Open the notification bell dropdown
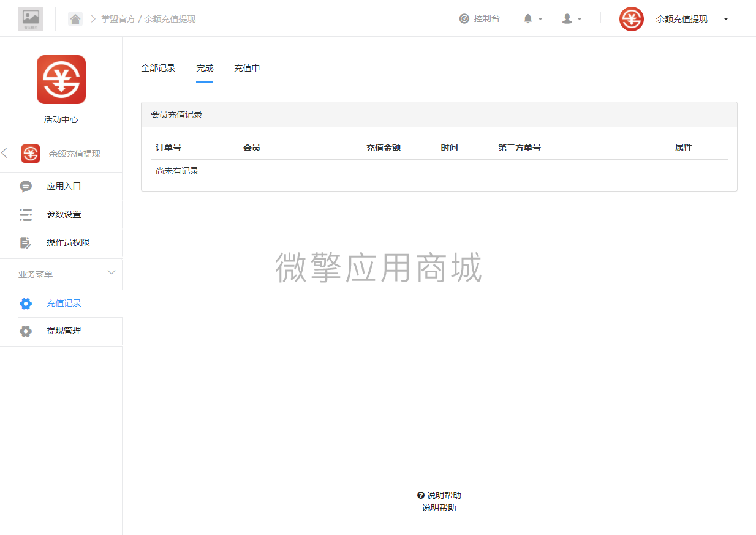The height and width of the screenshot is (535, 756). click(x=533, y=19)
